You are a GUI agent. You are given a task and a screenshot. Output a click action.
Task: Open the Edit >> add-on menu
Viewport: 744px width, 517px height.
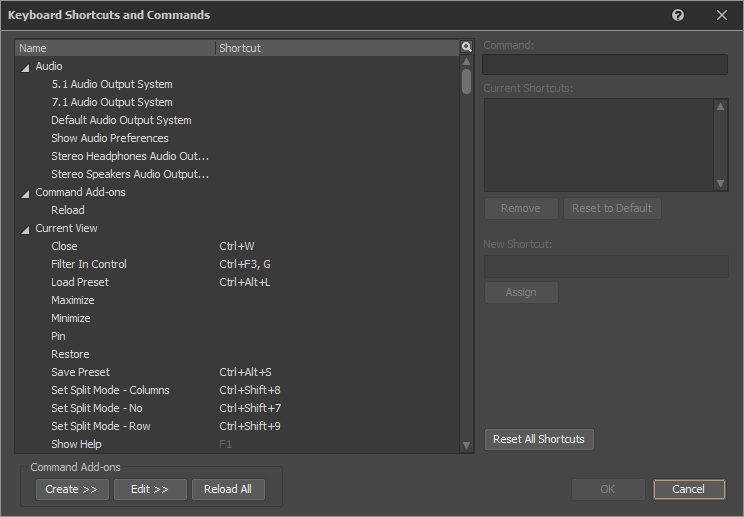150,489
